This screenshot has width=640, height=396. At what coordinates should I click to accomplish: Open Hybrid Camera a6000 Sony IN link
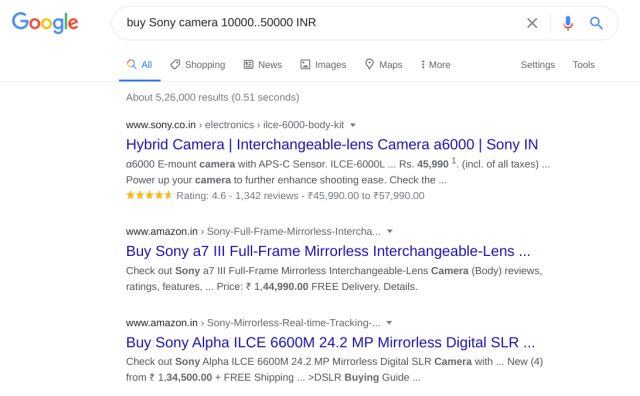(332, 145)
